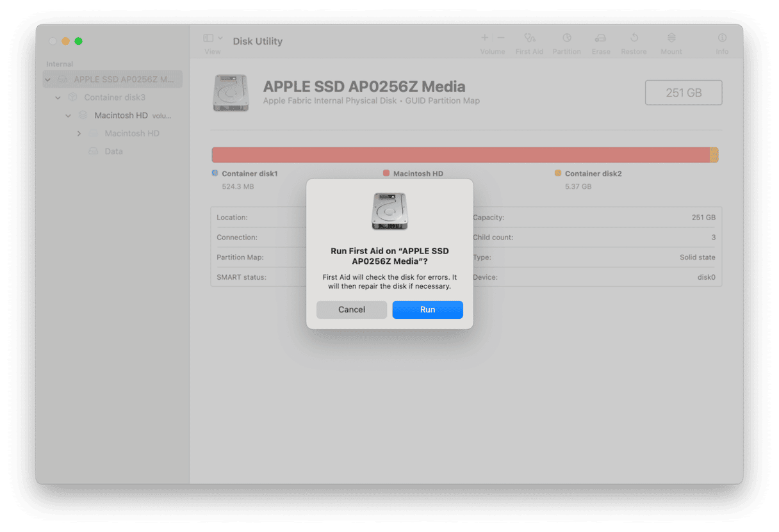Click the Container disk3 cube icon
The image size is (779, 532).
pyautogui.click(x=72, y=97)
